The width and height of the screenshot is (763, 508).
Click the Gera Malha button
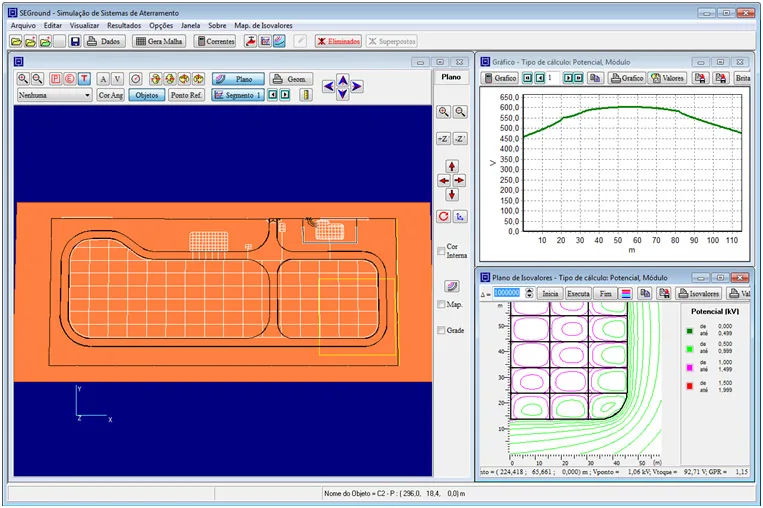[159, 41]
